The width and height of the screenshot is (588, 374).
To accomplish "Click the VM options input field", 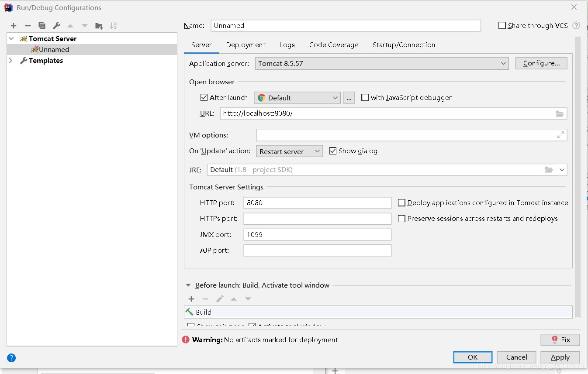I will point(412,135).
